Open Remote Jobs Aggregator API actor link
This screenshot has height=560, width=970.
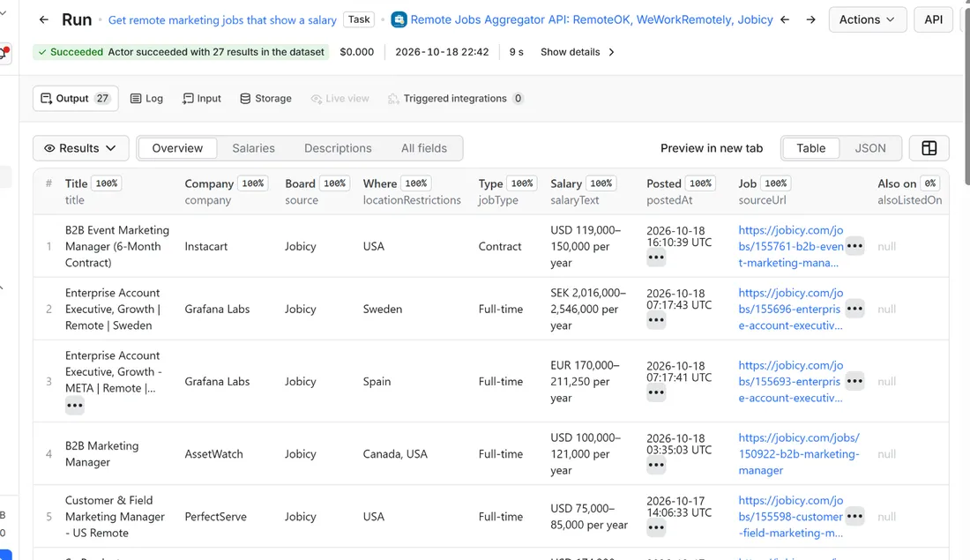592,19
